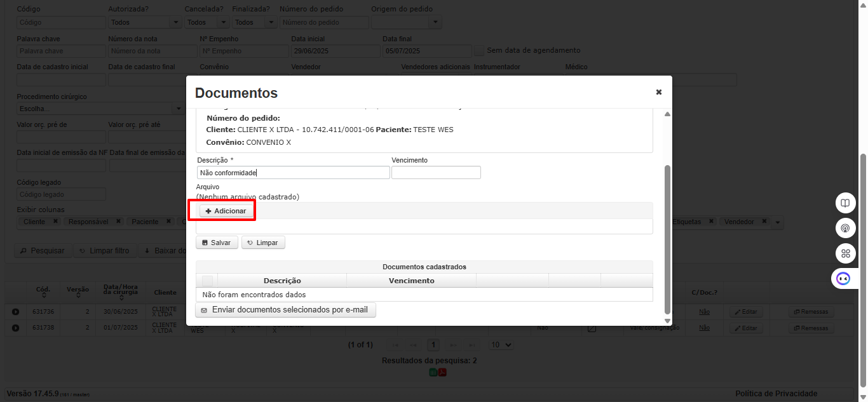Image resolution: width=868 pixels, height=402 pixels.
Task: Focus the Vencimento date field
Action: click(x=436, y=173)
